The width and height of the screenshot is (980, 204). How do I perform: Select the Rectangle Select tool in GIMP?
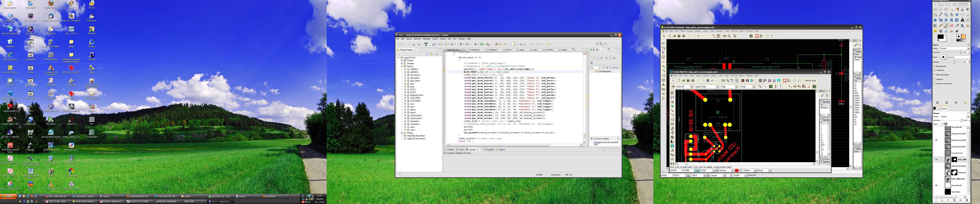(x=935, y=9)
